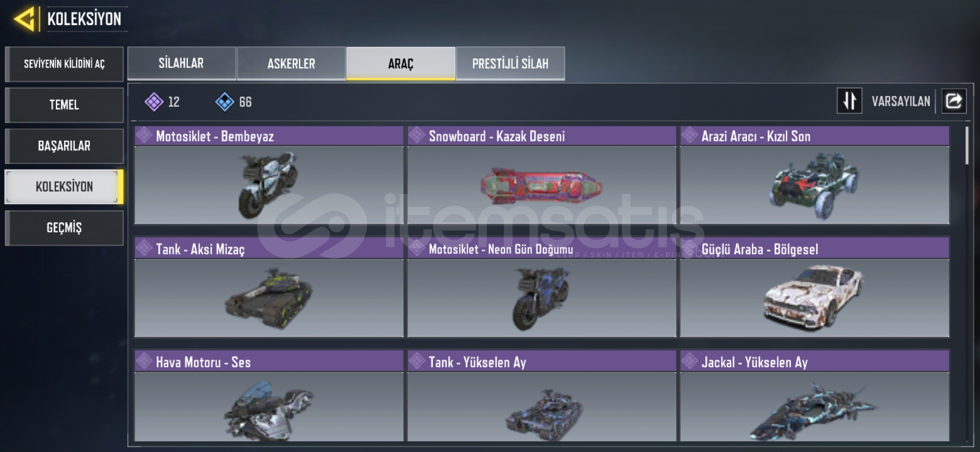Open the VARSAYILAN sort dropdown

(x=901, y=101)
